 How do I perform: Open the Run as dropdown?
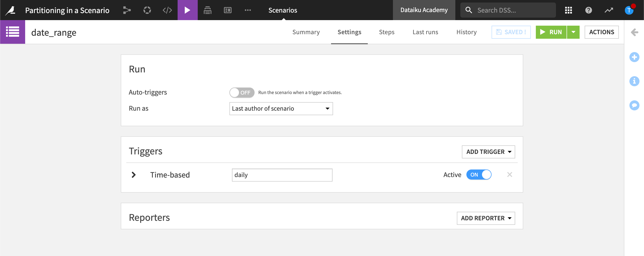(281, 109)
